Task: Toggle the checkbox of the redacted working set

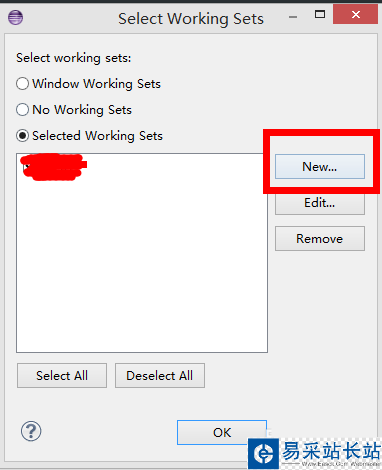Action: [x=27, y=167]
